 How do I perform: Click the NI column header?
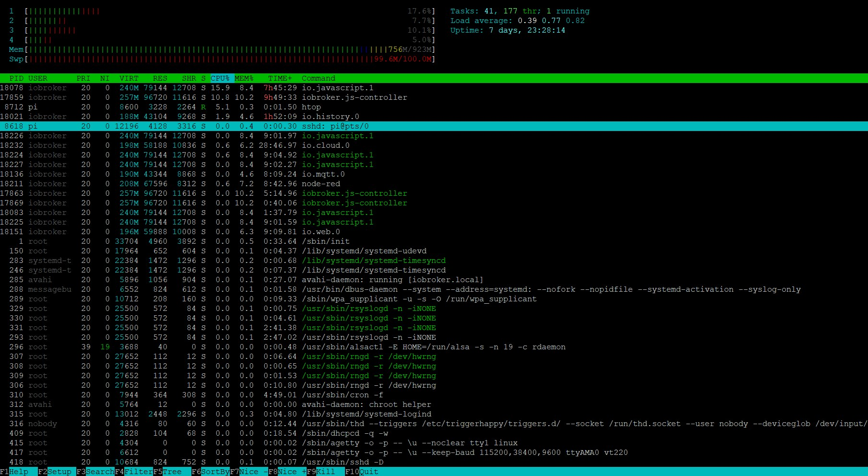click(x=105, y=78)
